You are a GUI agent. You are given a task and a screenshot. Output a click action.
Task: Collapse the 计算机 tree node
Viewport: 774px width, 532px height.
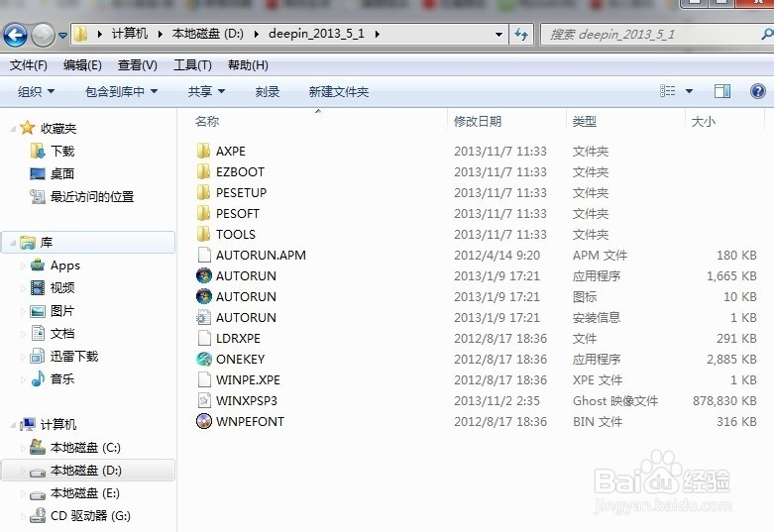[x=13, y=425]
